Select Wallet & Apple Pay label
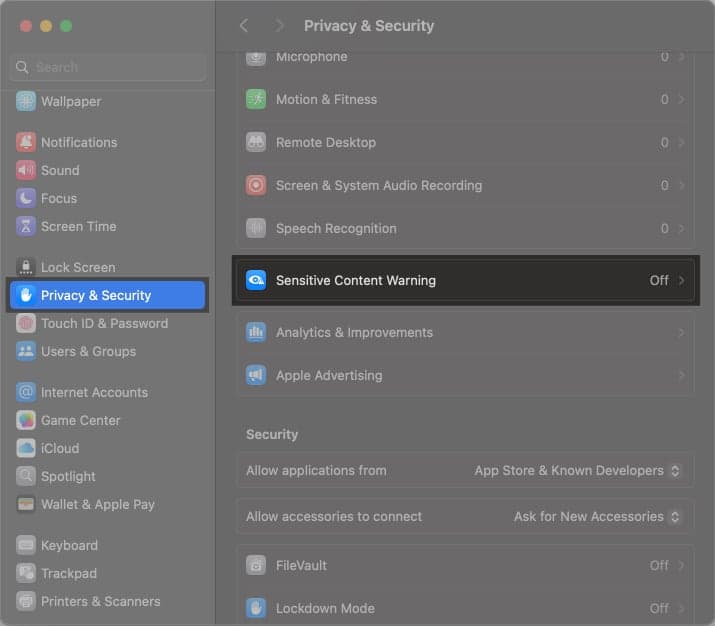The height and width of the screenshot is (626, 715). (x=98, y=504)
